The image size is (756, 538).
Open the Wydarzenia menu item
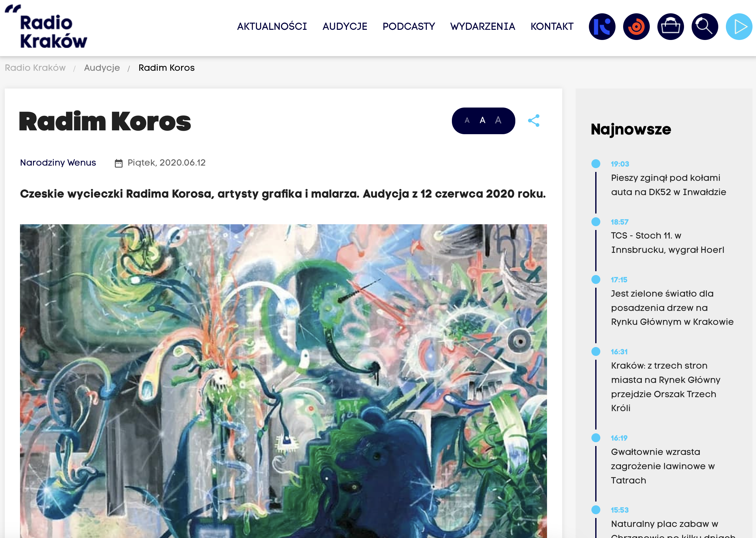tap(482, 27)
